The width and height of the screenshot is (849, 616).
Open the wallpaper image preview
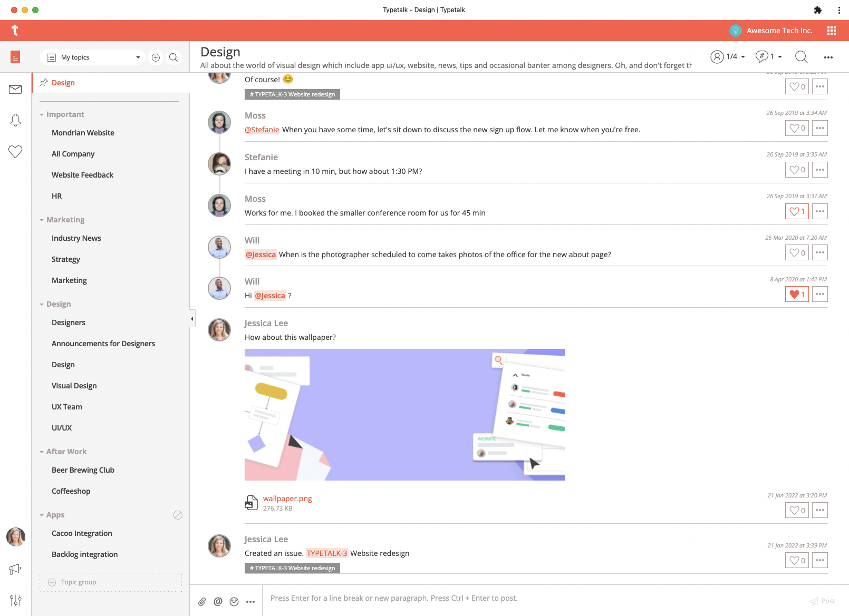coord(404,415)
